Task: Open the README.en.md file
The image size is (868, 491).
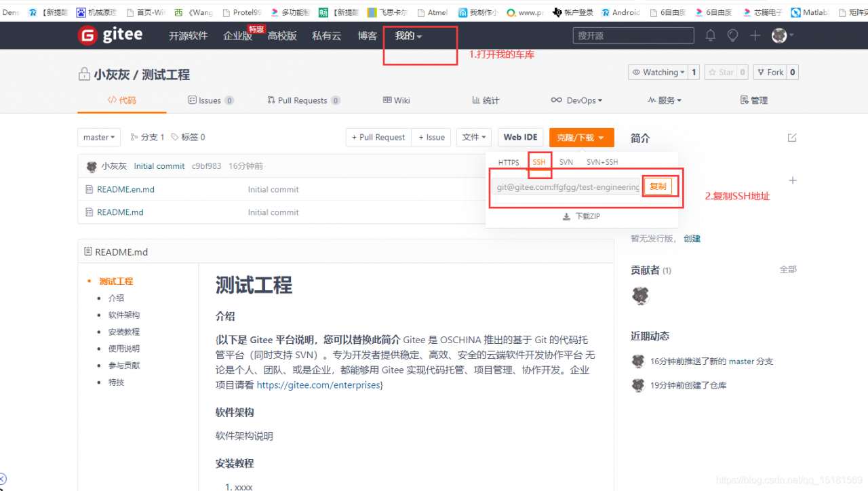Action: click(125, 189)
